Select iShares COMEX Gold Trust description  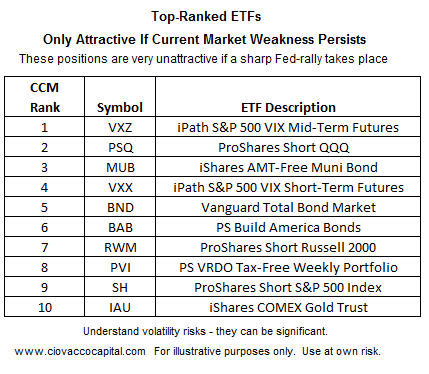(288, 307)
